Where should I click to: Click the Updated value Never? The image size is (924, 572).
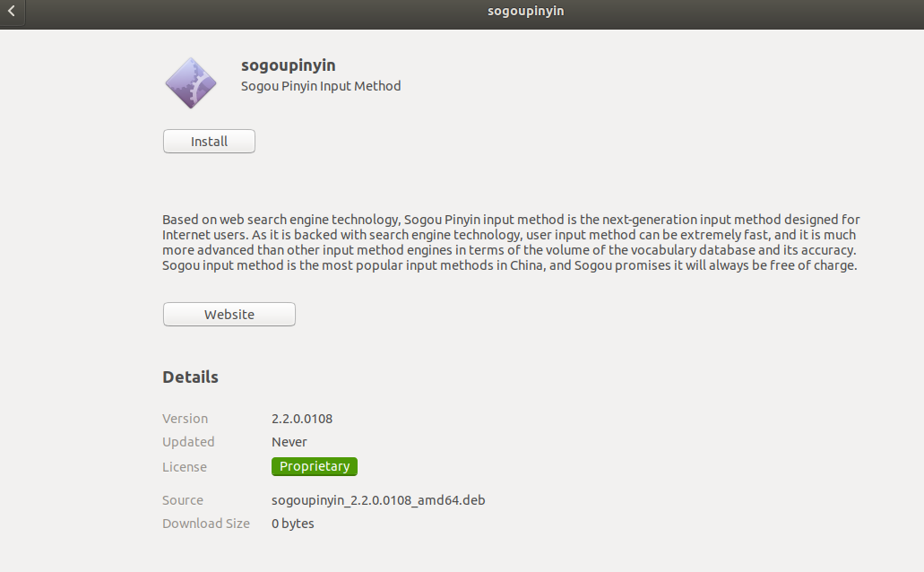(x=289, y=442)
